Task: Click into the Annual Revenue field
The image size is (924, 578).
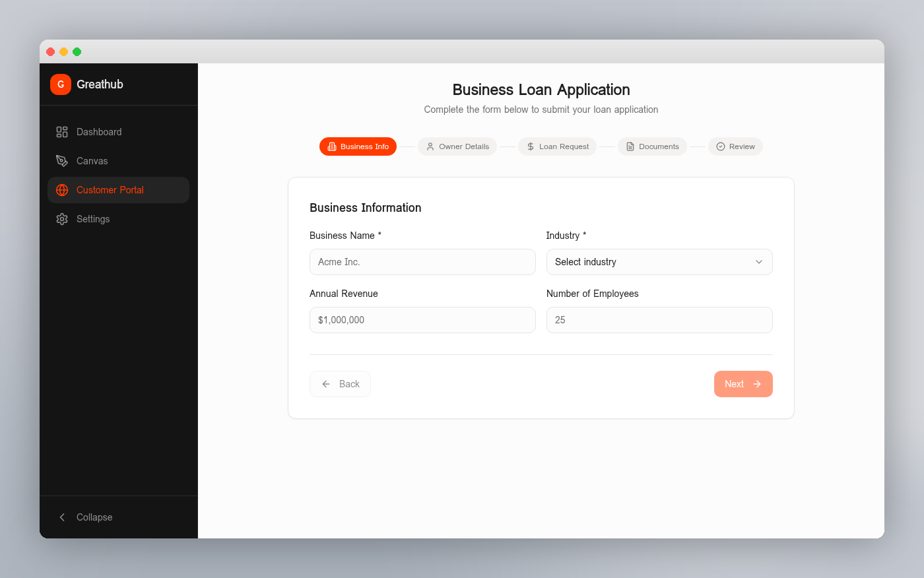Action: 422,320
